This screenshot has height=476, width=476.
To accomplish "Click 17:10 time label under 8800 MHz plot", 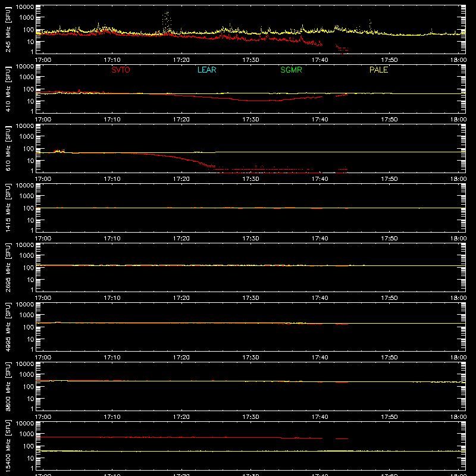I will pos(112,417).
